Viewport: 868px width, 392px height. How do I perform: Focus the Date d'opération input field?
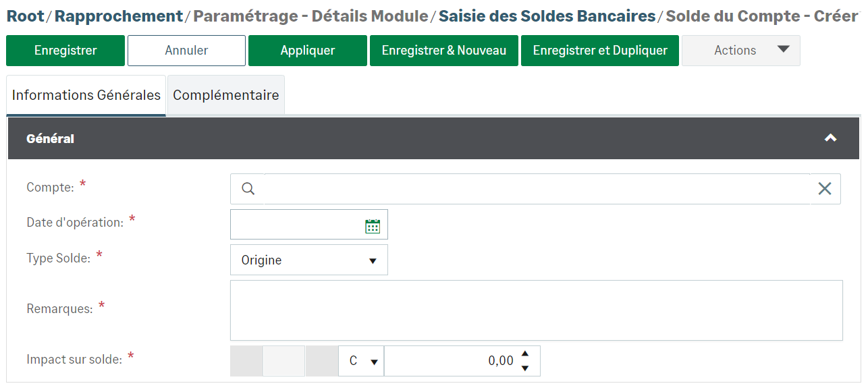tap(296, 226)
